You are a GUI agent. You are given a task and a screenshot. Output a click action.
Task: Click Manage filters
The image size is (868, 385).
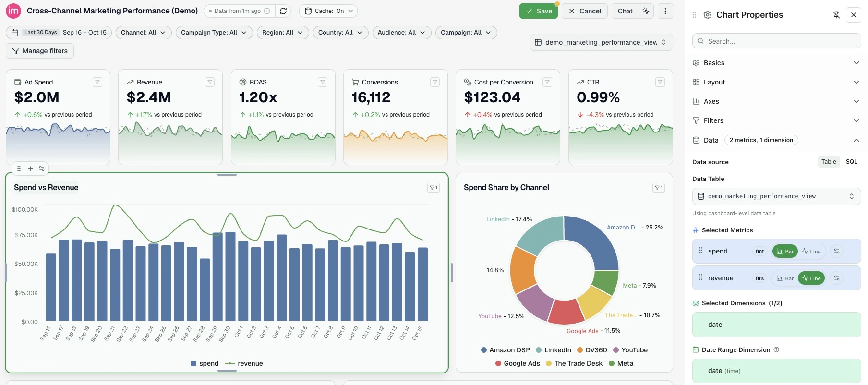tap(40, 51)
